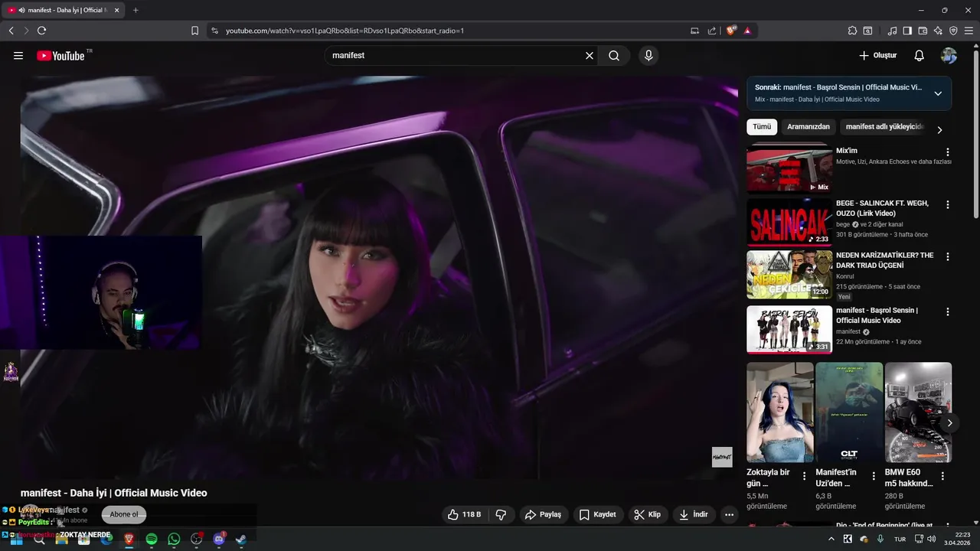The width and height of the screenshot is (980, 551).
Task: Share the video using Paylaş
Action: click(543, 515)
